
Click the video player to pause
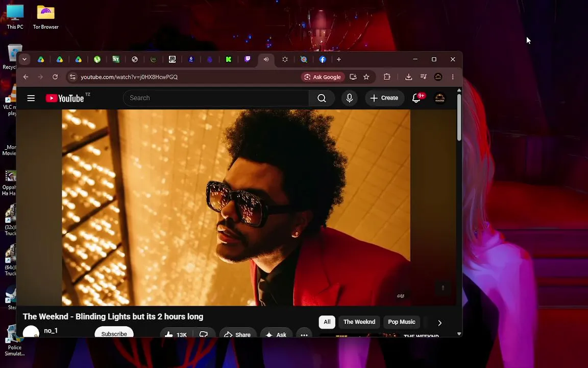(236, 208)
